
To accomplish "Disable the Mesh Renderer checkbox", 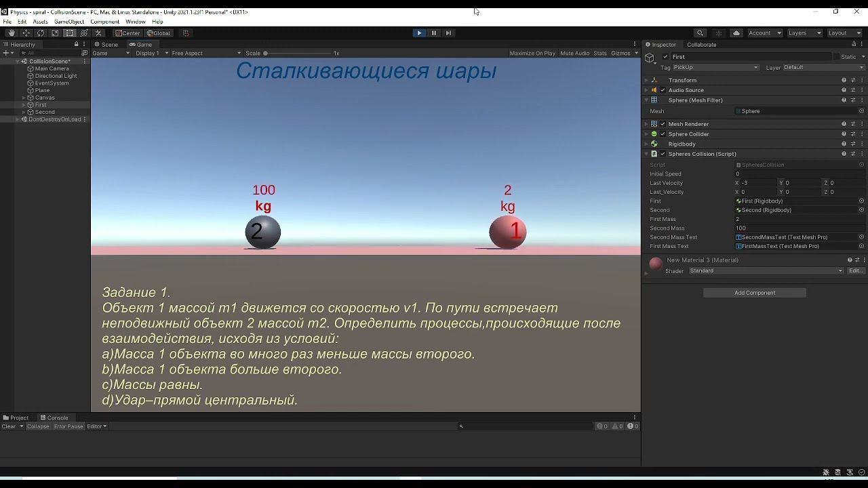I will 663,124.
